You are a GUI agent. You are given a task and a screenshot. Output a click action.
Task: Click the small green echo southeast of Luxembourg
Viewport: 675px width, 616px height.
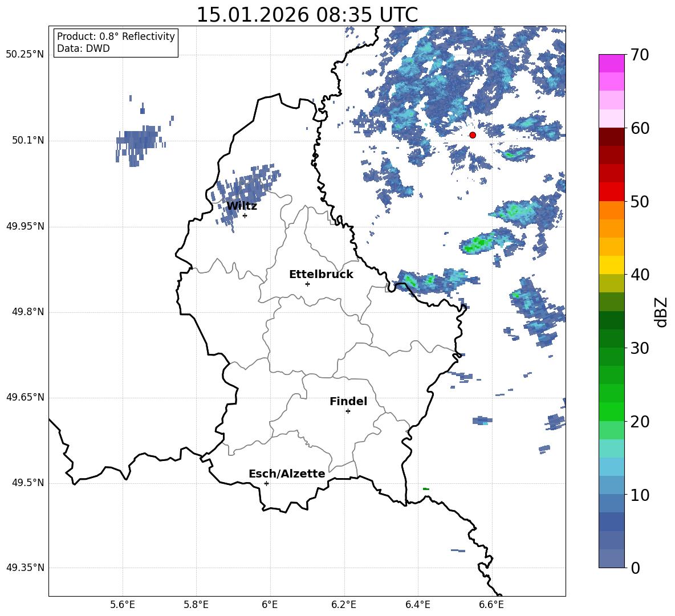tap(426, 489)
